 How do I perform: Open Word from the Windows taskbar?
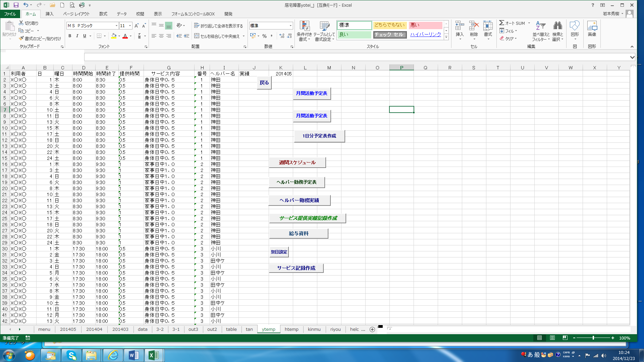[x=133, y=355]
